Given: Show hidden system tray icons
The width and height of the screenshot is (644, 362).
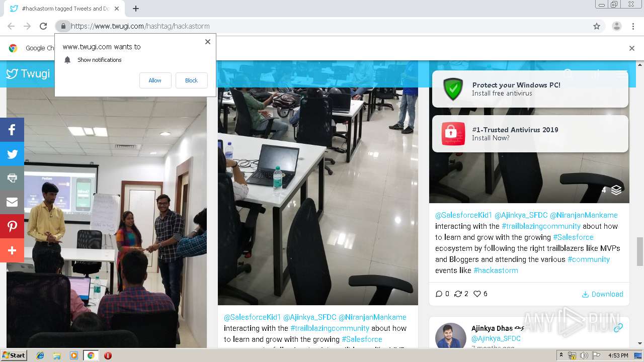Looking at the screenshot, I should pos(561,355).
